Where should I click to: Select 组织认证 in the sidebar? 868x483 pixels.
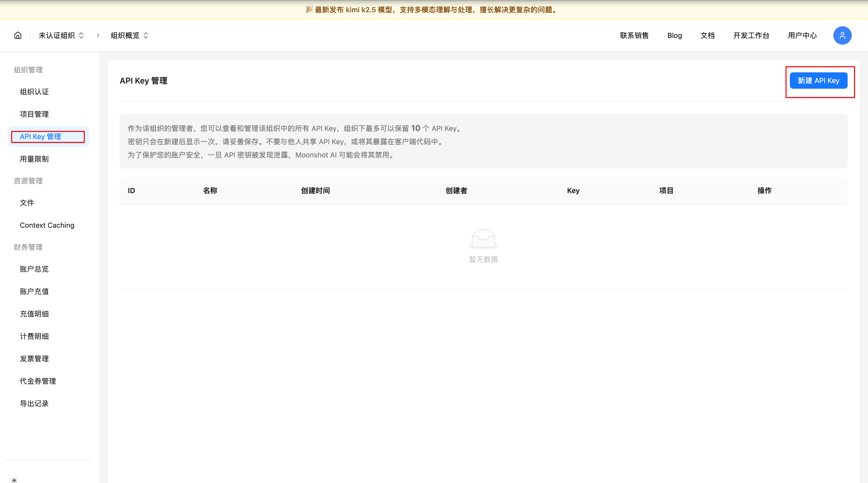(x=34, y=92)
